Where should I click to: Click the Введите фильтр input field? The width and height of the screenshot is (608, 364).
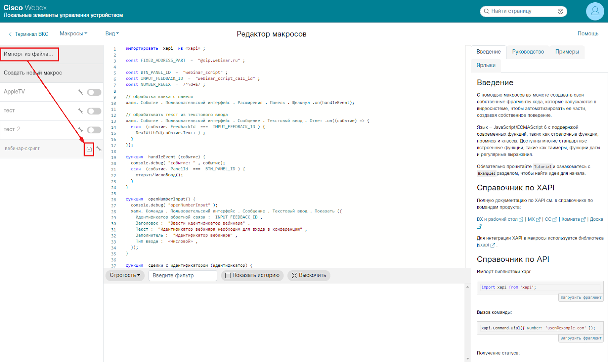point(183,275)
